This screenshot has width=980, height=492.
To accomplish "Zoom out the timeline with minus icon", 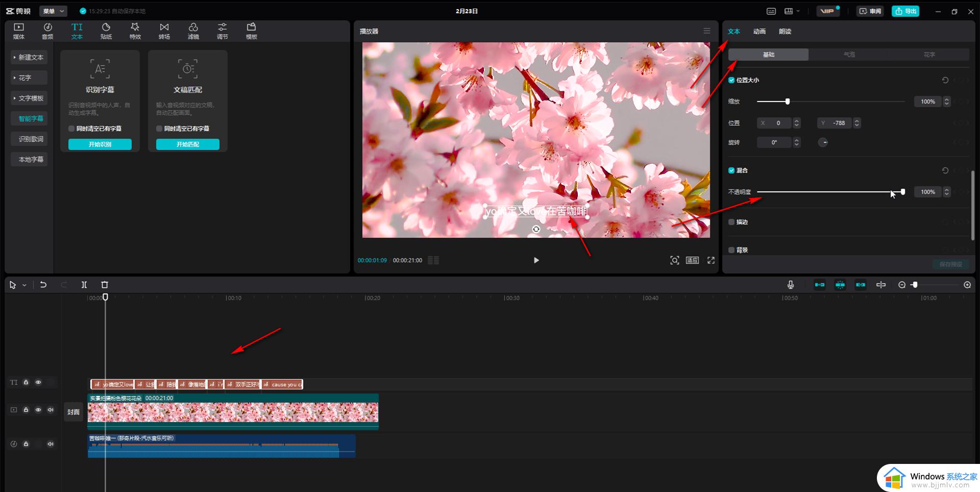I will click(902, 285).
